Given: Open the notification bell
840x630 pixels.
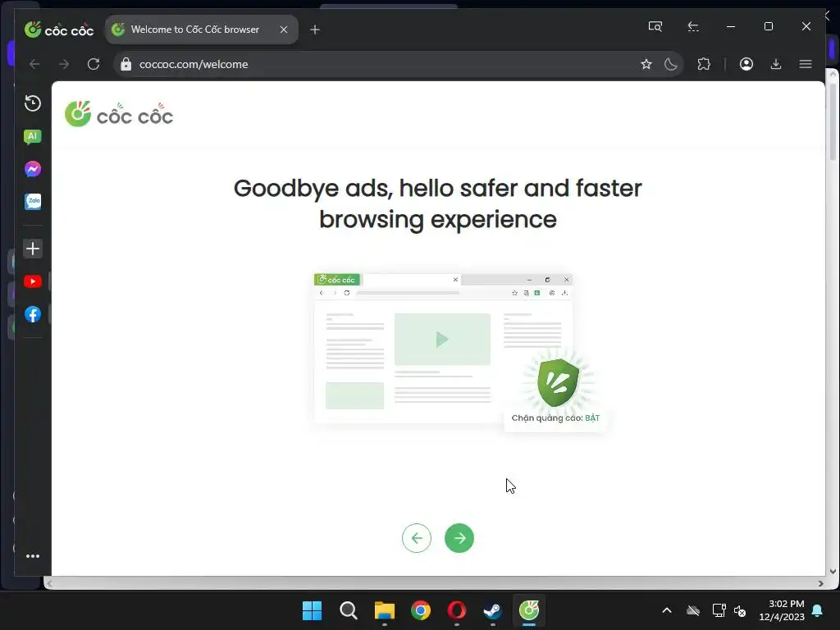Looking at the screenshot, I should tap(818, 610).
